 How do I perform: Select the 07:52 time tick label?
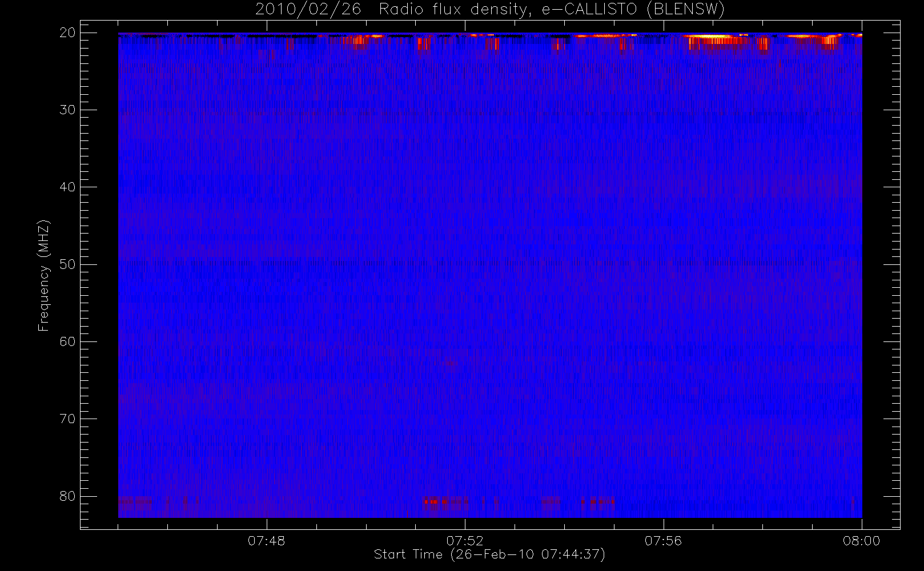pos(465,541)
